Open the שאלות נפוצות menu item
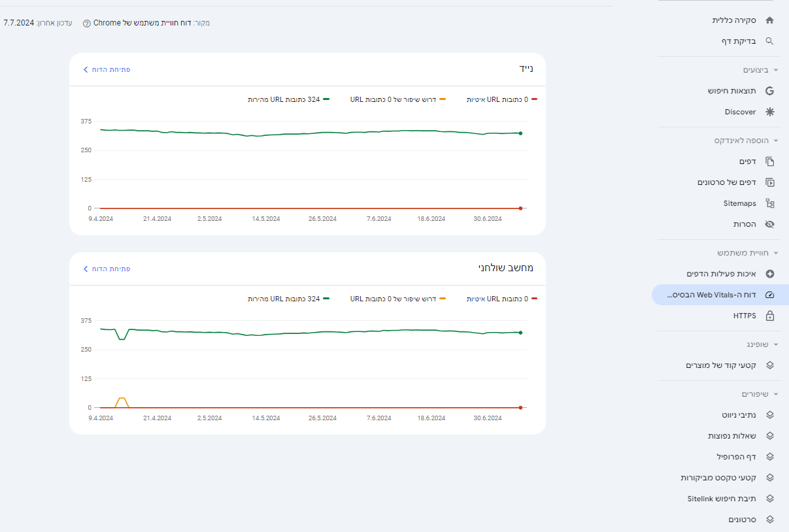Screen dimensions: 789x532 coord(732,436)
